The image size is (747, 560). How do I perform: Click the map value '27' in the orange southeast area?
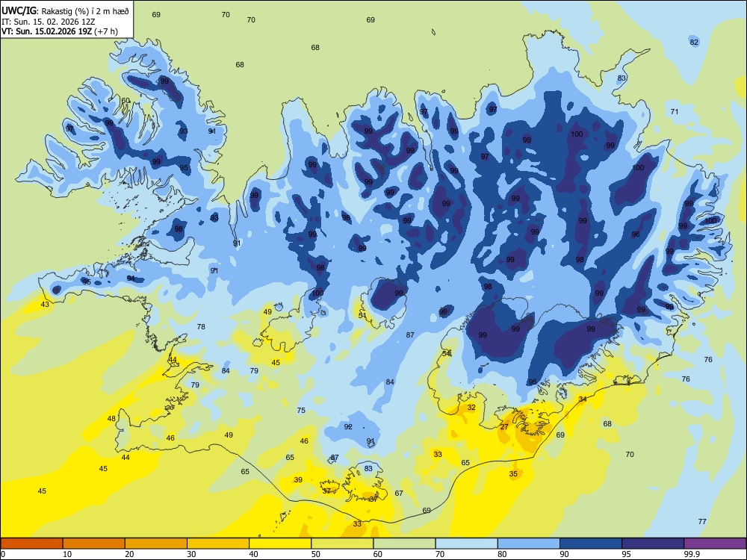click(504, 427)
